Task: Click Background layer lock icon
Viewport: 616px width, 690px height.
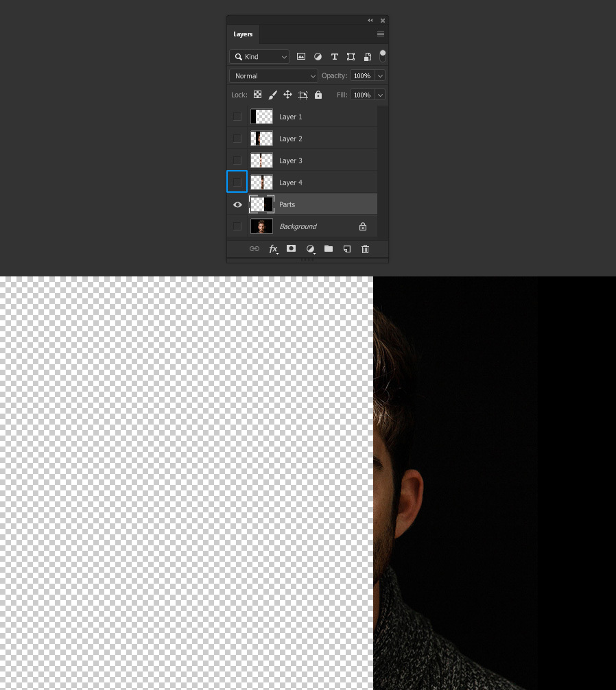Action: (x=363, y=226)
